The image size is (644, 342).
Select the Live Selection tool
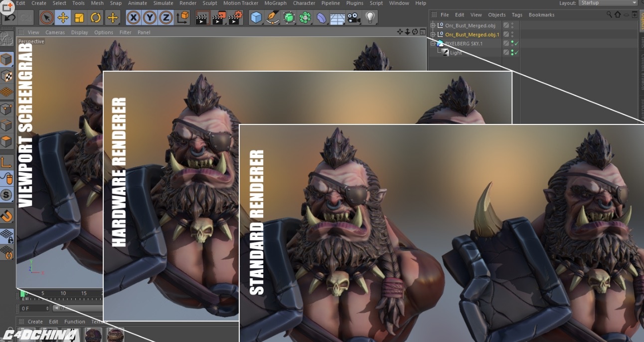[46, 18]
